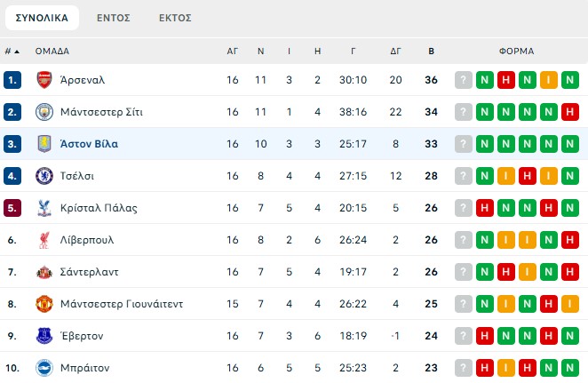Viewport: 588px width, 383px height.
Task: Click the position 5 rank badge
Action: pos(12,208)
